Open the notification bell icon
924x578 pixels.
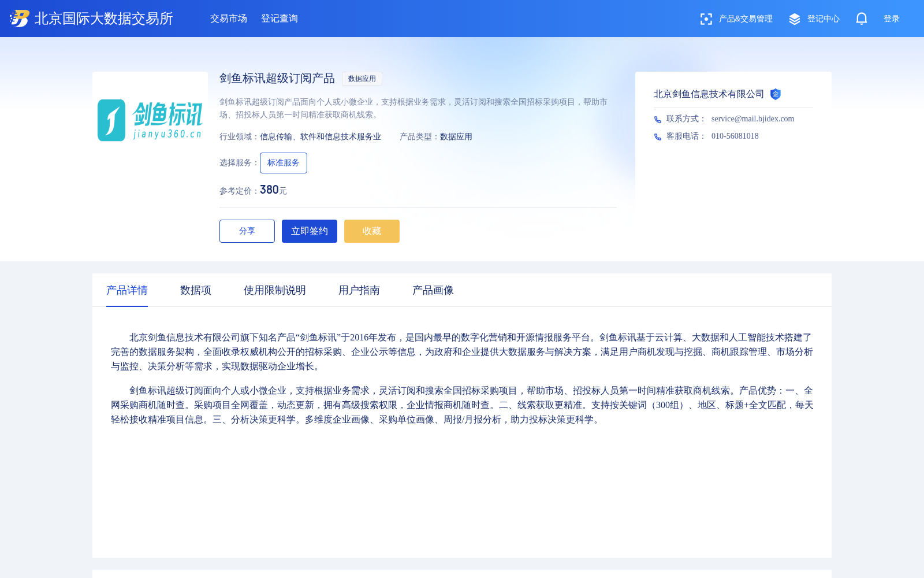click(x=862, y=18)
